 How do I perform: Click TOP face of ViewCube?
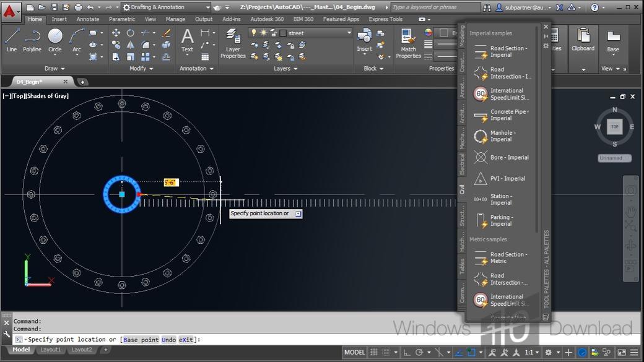tap(614, 126)
